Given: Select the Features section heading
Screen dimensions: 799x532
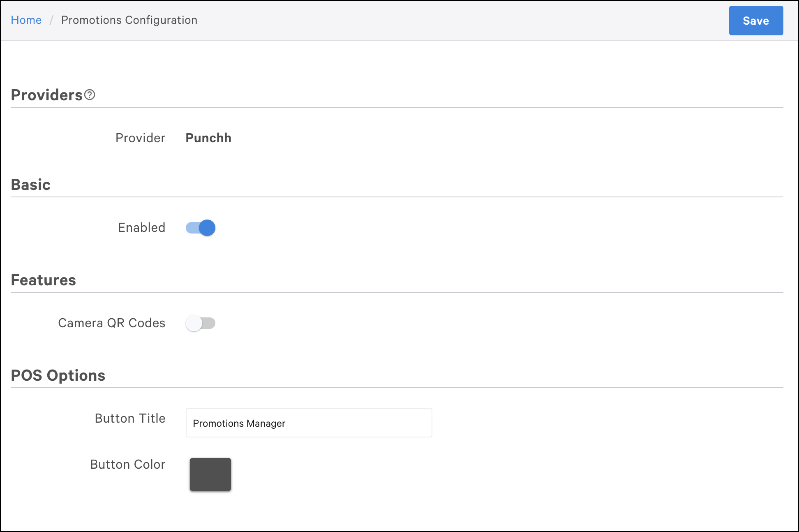Looking at the screenshot, I should point(44,280).
